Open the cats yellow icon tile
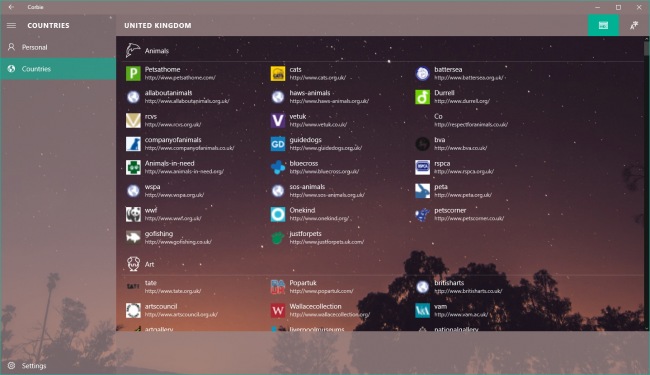Image resolution: width=650 pixels, height=375 pixels. coord(278,73)
